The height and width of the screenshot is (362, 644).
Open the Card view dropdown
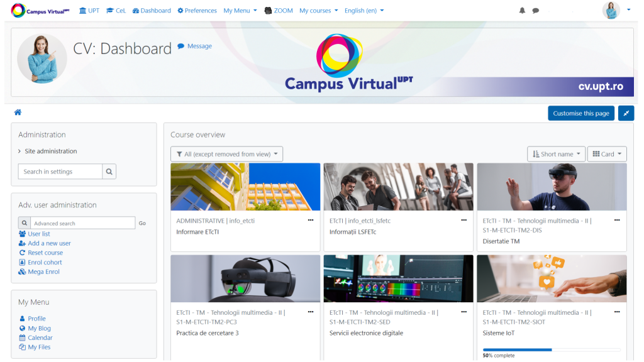click(x=607, y=155)
